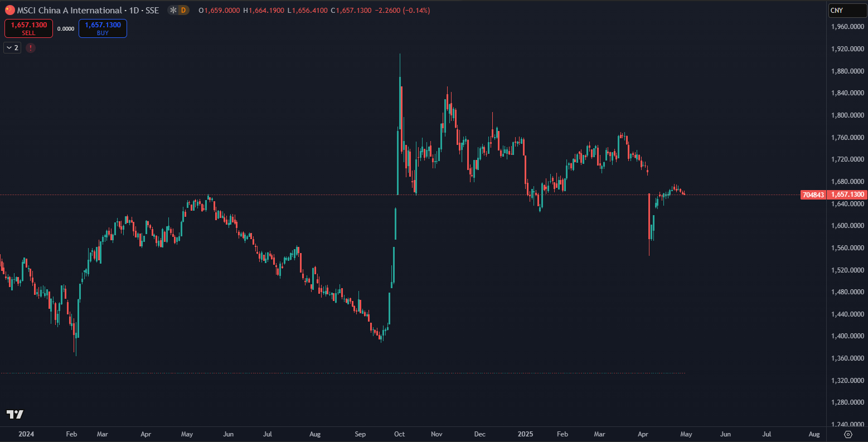This screenshot has width=868, height=442.
Task: Click the orange D delayed data badge
Action: click(184, 10)
